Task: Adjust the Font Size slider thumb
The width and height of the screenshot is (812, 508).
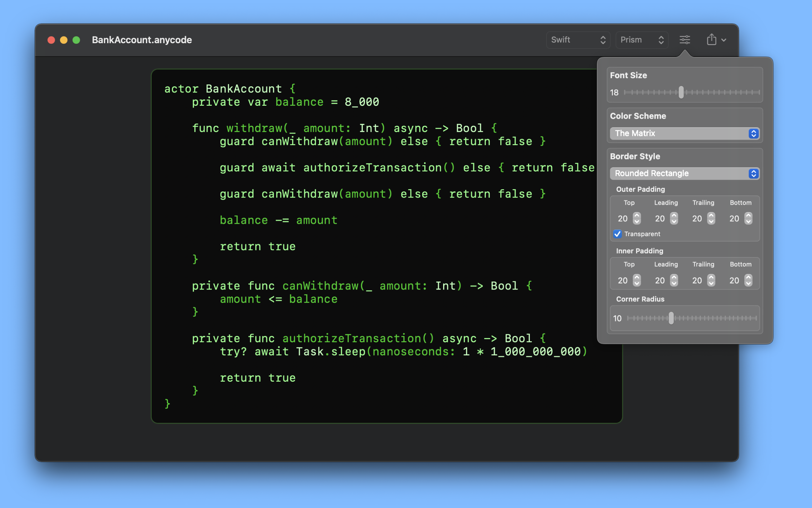Action: [681, 92]
